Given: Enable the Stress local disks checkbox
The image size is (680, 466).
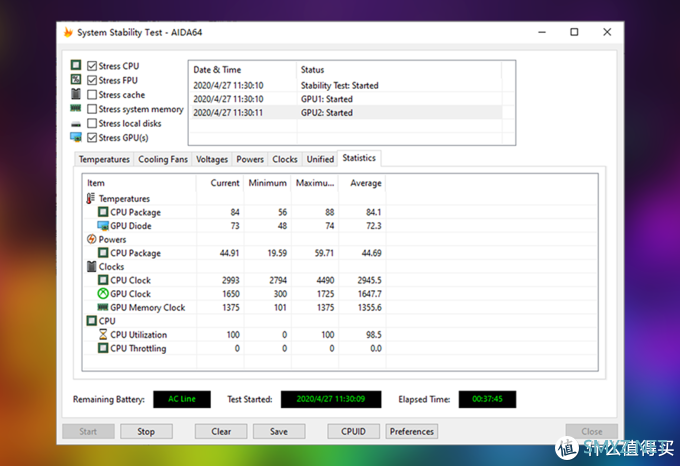Looking at the screenshot, I should click(92, 123).
